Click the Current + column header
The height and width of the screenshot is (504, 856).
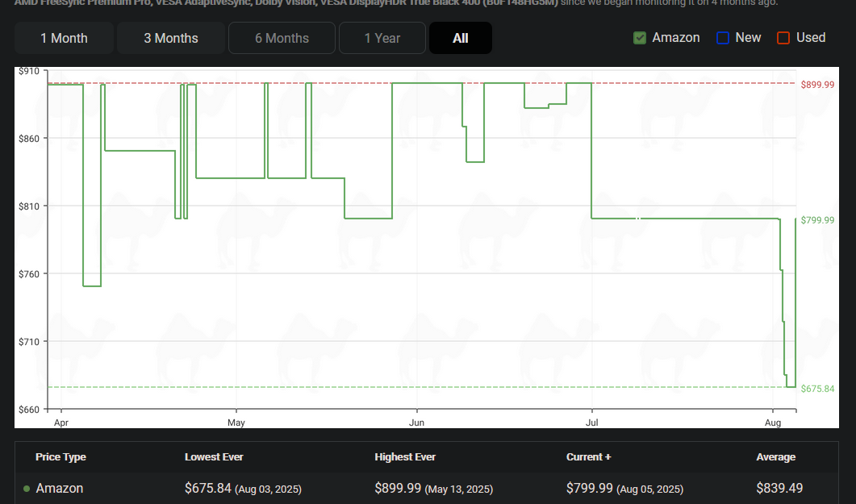coord(588,457)
